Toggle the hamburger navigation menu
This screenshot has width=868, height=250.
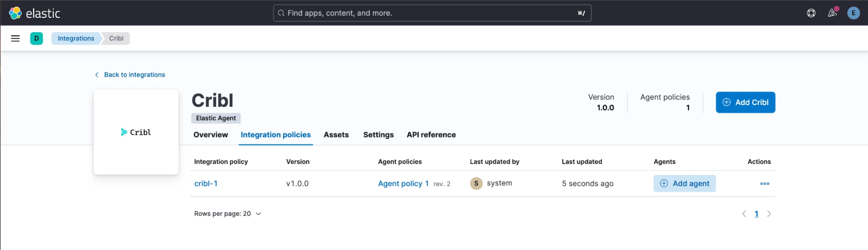pyautogui.click(x=15, y=38)
